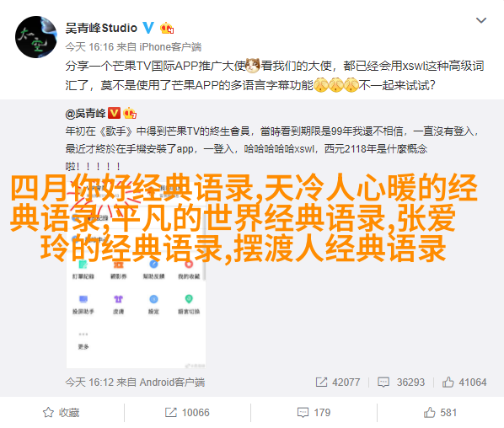Favorite the post with the 收藏 star
This screenshot has height=428, width=504.
click(61, 412)
